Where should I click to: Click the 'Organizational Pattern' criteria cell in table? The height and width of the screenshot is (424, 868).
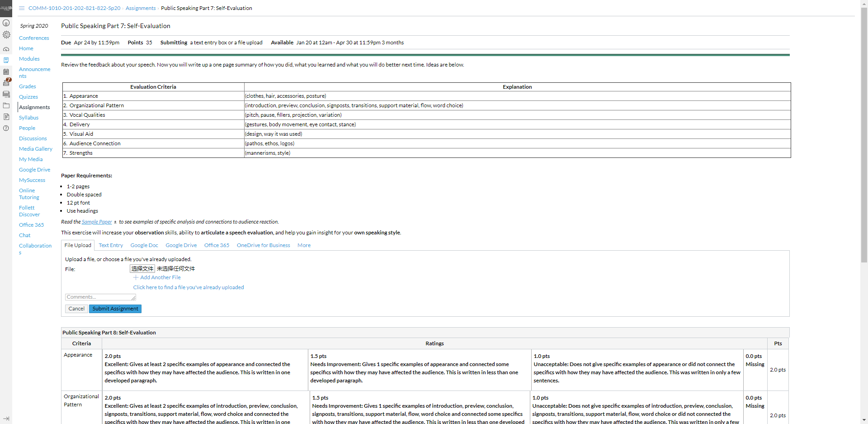(x=153, y=105)
